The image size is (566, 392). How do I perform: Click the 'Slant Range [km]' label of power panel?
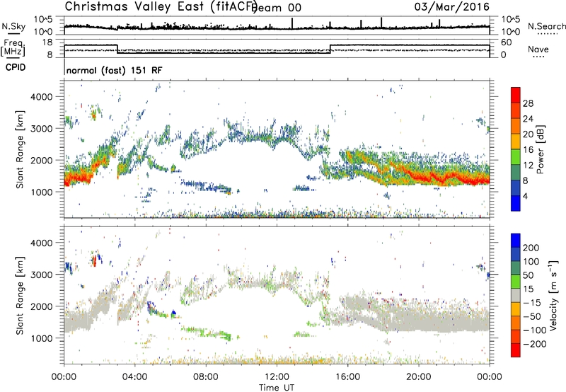(x=20, y=149)
